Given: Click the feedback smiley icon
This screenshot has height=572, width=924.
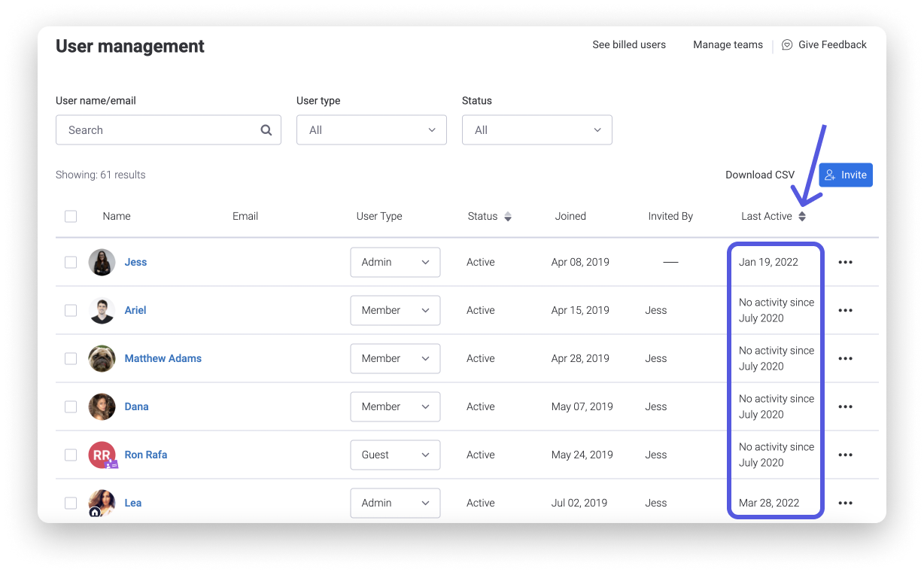Looking at the screenshot, I should (787, 44).
